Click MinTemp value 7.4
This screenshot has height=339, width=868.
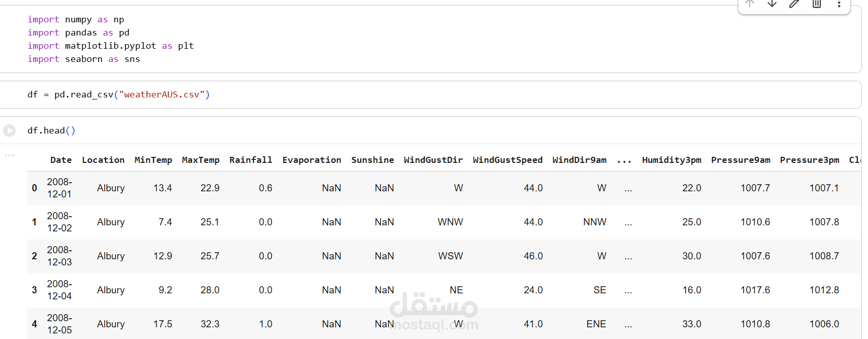coord(165,222)
